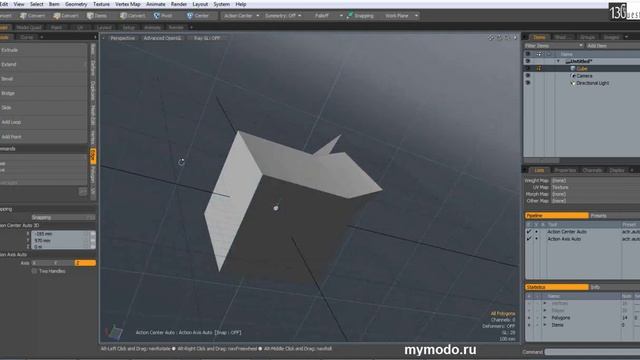Image resolution: width=640 pixels, height=360 pixels.
Task: Expand the Polygons statistics row
Action: (545, 318)
